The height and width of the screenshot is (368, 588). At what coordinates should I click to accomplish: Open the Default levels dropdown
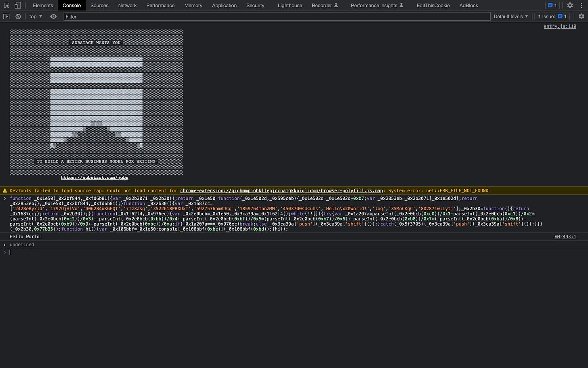click(x=510, y=16)
